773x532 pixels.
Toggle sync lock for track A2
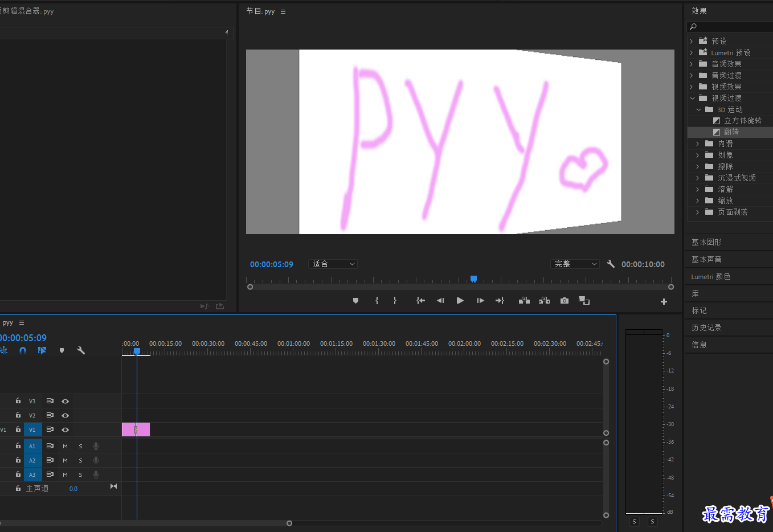[x=50, y=460]
